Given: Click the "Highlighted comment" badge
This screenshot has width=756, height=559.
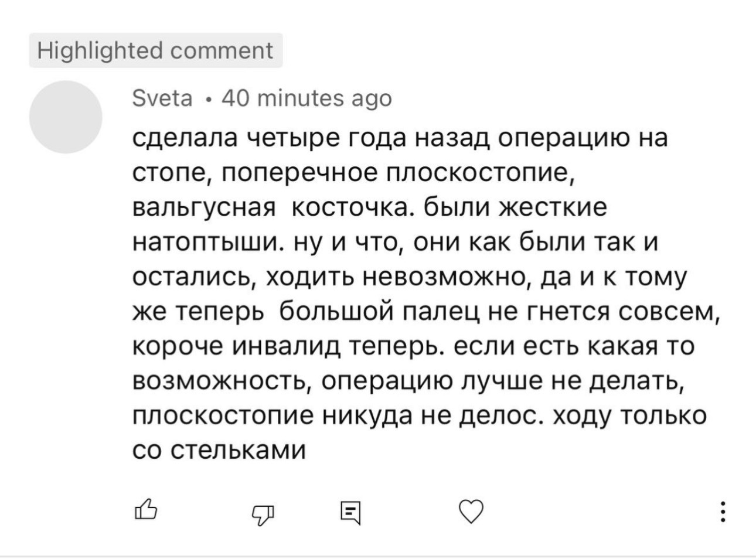Looking at the screenshot, I should (156, 50).
